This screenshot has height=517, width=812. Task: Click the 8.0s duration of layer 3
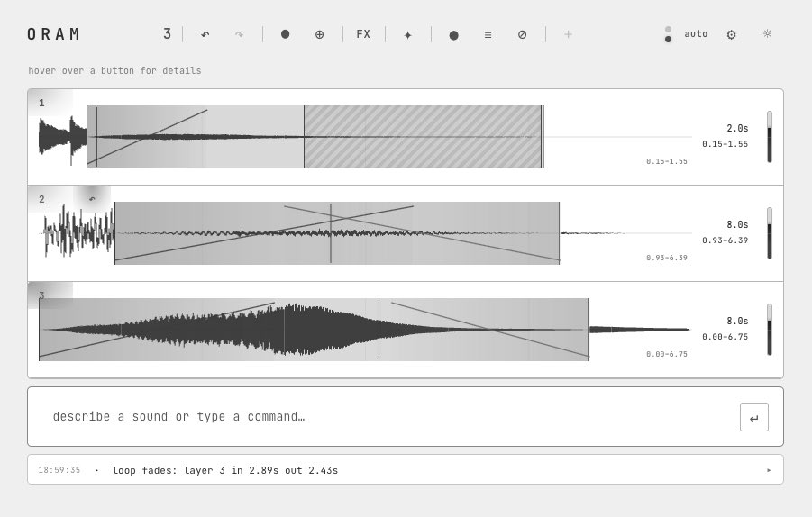pyautogui.click(x=737, y=321)
